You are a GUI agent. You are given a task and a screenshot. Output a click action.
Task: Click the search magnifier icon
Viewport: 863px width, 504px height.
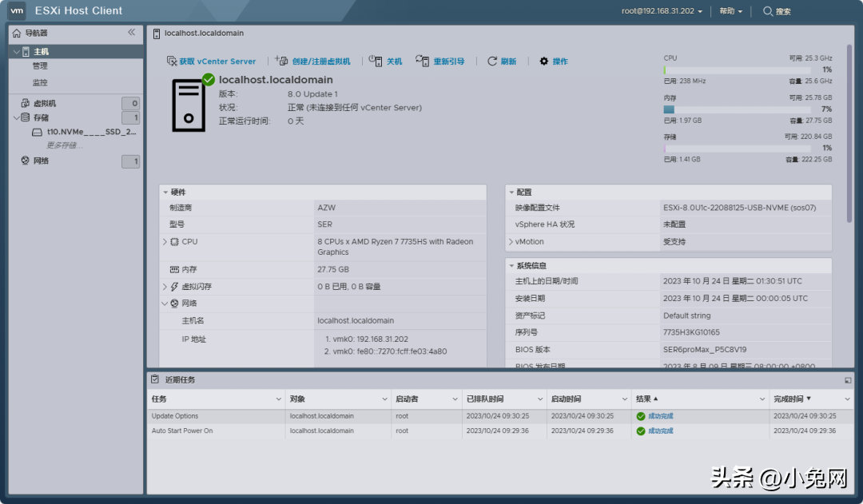767,11
